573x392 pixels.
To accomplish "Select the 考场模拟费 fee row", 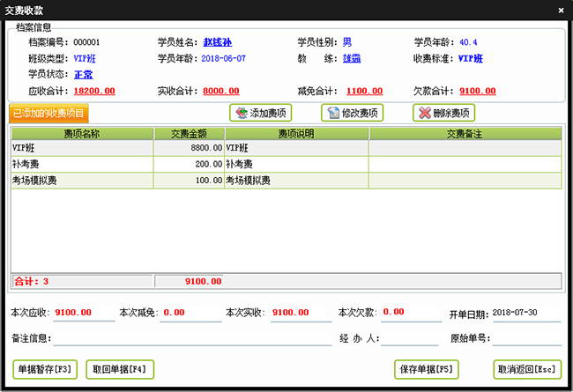I will (x=81, y=181).
